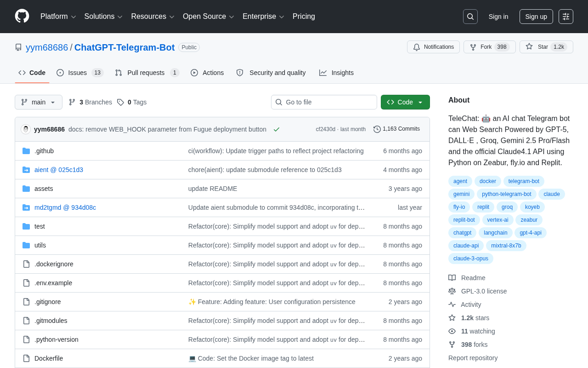
Task: Click the .dockerignore file icon
Action: [x=26, y=264]
